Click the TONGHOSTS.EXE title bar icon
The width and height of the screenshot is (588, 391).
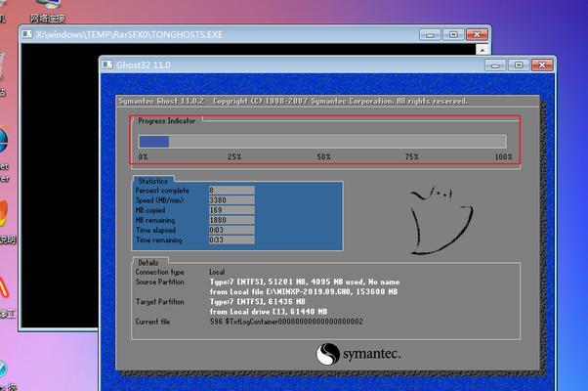(x=27, y=34)
